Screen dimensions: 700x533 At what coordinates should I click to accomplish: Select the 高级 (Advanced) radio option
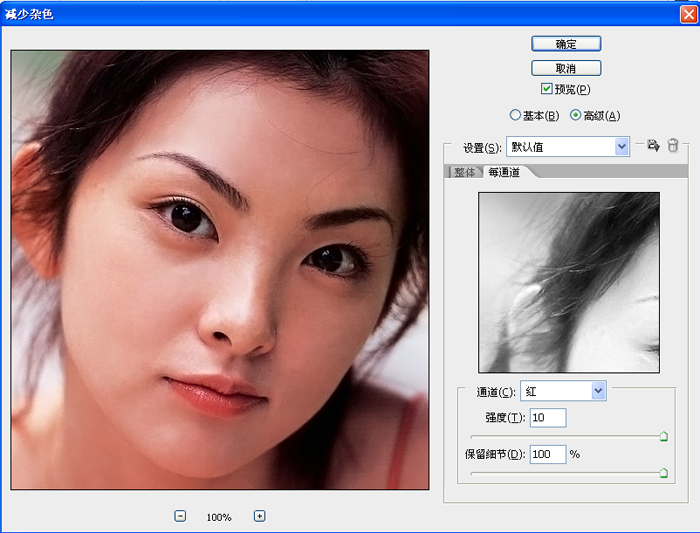pyautogui.click(x=575, y=115)
